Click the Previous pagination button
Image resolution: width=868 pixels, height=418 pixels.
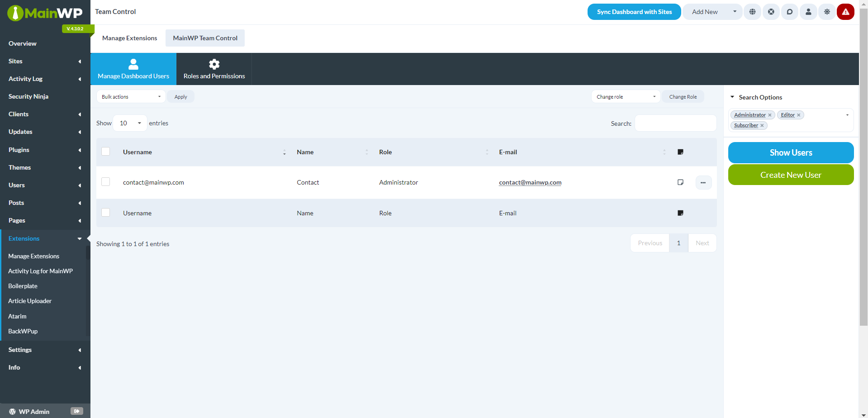(650, 243)
